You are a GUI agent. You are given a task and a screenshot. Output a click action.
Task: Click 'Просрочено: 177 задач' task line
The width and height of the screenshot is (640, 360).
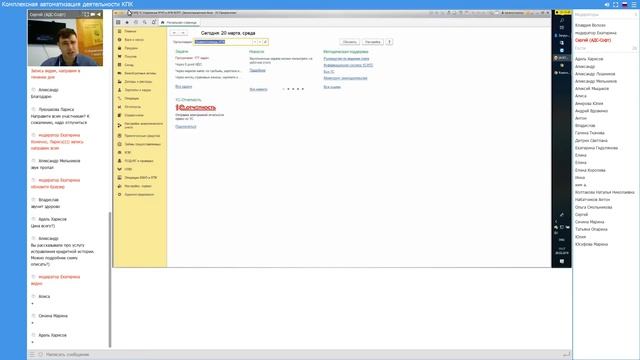click(192, 58)
